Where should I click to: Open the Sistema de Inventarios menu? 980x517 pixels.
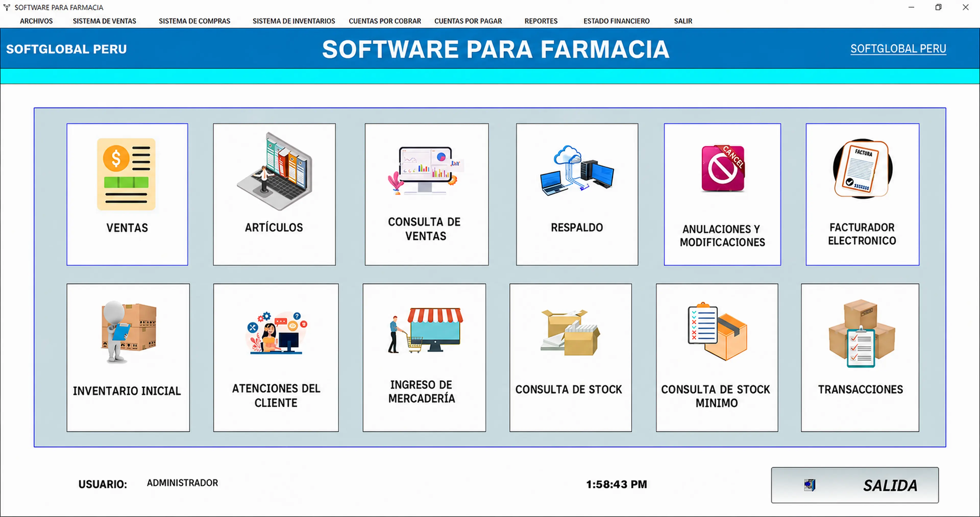tap(294, 21)
